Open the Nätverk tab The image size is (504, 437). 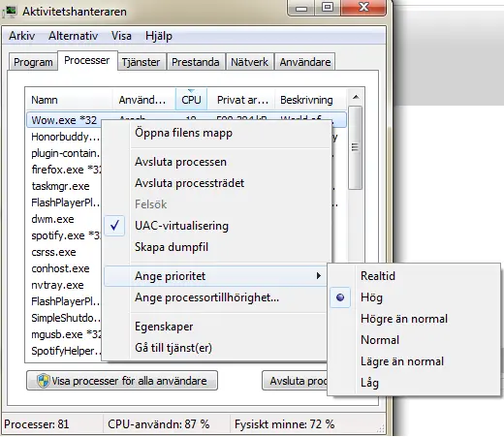pyautogui.click(x=249, y=62)
